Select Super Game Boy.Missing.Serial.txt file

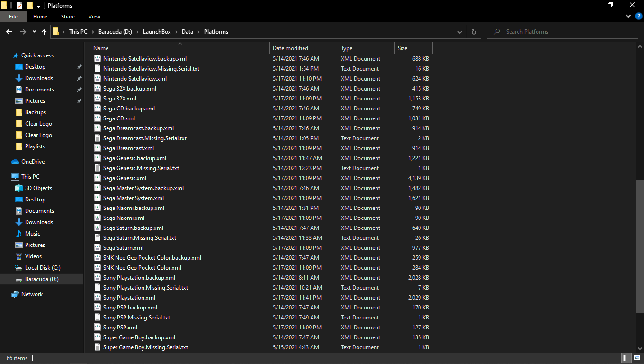pos(145,347)
